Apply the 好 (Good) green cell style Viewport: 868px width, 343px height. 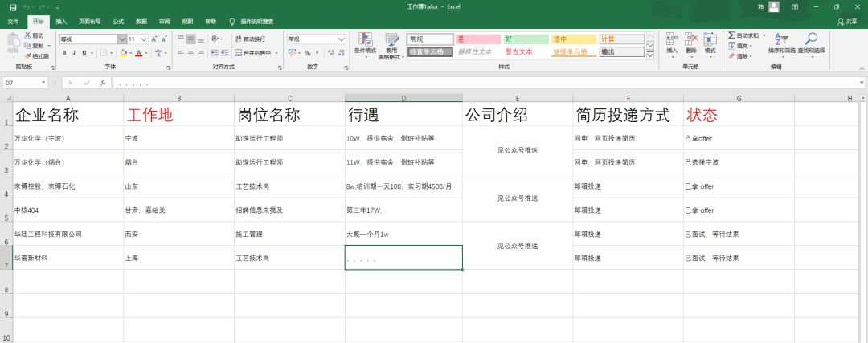[526, 39]
